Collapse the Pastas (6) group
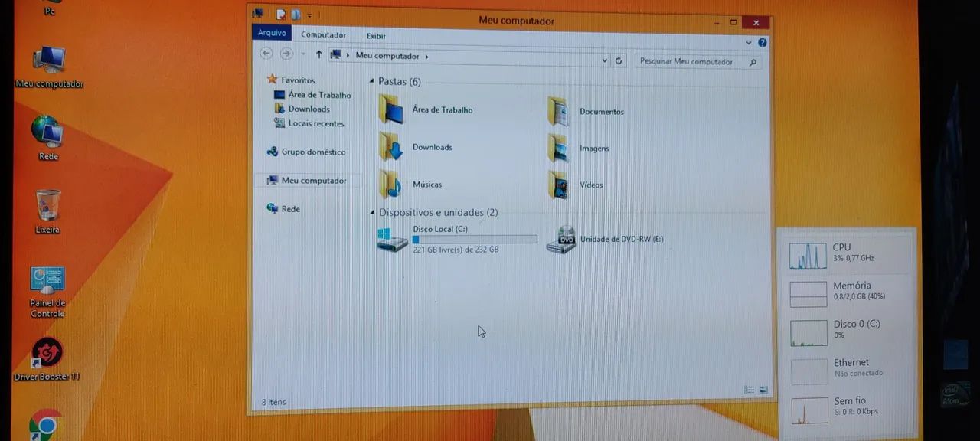 click(x=372, y=81)
